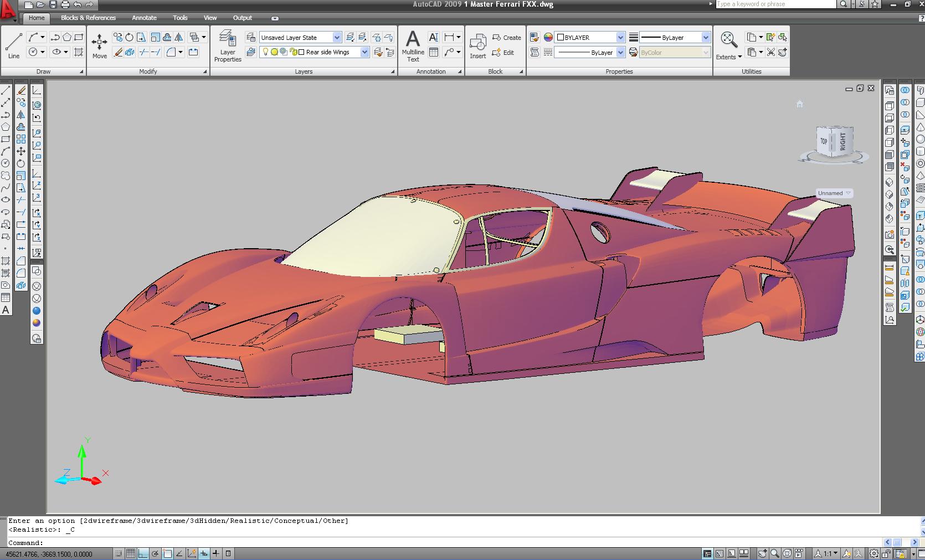Select the Move tool in Modify panel

pos(100,45)
